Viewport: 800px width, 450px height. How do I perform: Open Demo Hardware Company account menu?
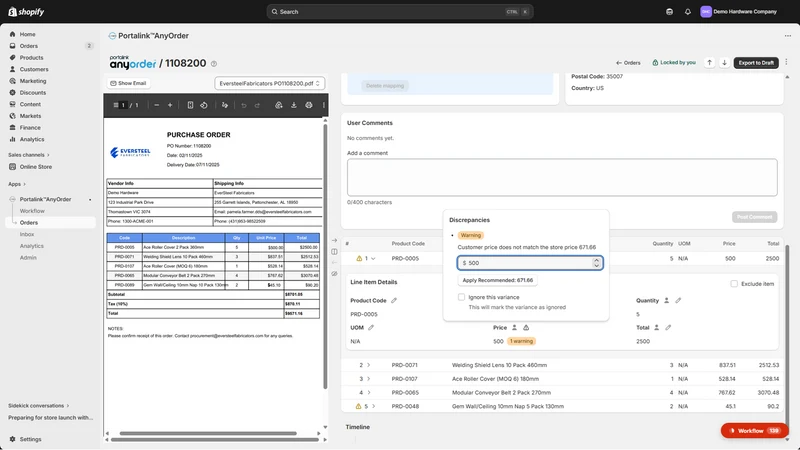(739, 12)
